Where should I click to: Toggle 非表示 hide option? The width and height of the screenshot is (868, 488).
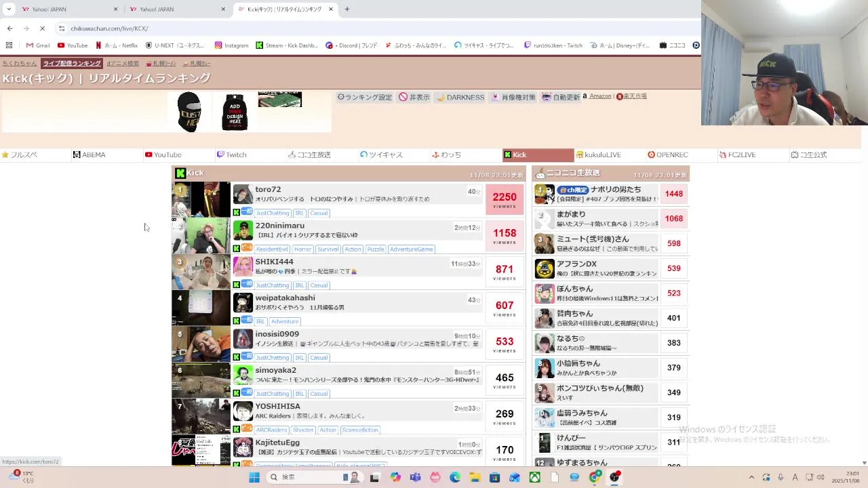coord(414,97)
